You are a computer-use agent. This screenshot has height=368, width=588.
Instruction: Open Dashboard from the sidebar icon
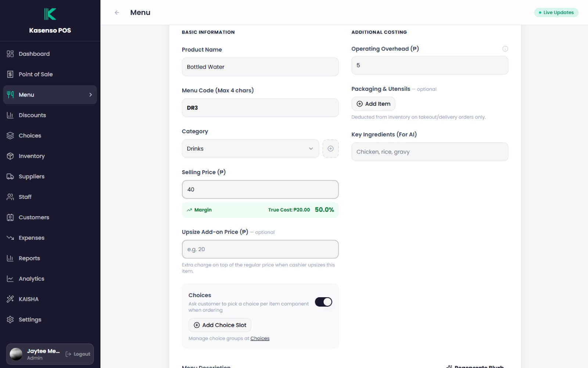click(x=10, y=54)
